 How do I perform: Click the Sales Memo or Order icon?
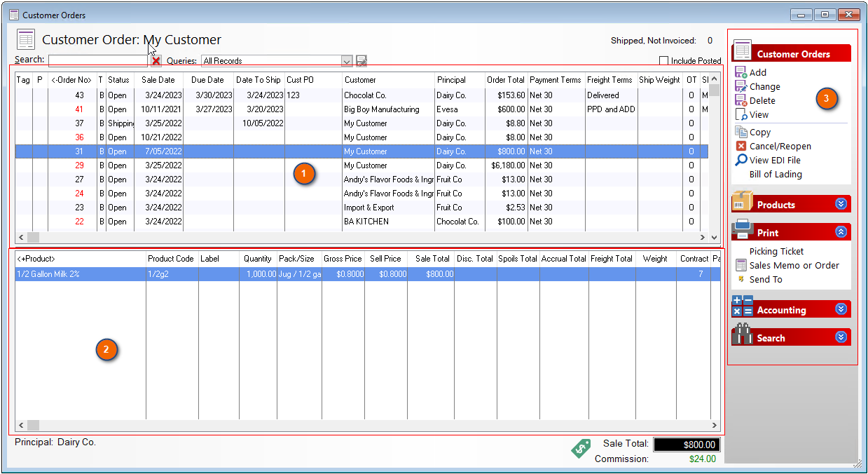tap(740, 265)
